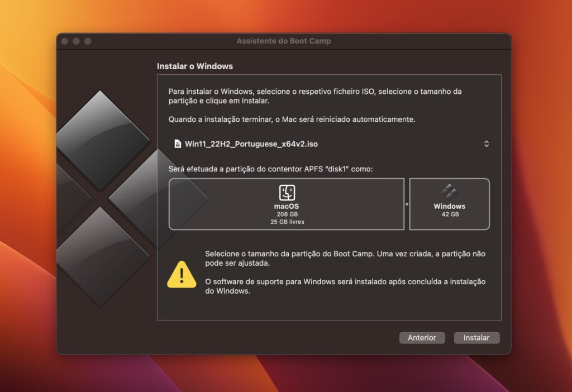Image resolution: width=572 pixels, height=392 pixels.
Task: Click the Boot Camp partition size warning text
Action: (x=345, y=258)
